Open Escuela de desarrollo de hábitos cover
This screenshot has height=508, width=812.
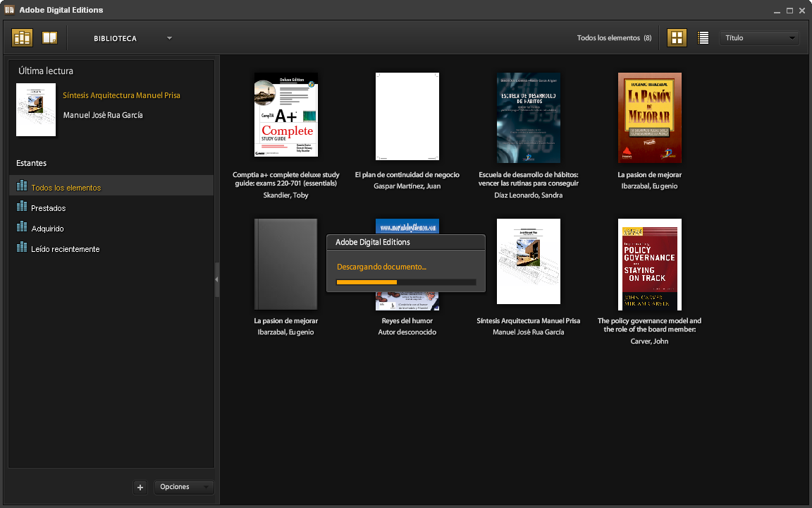(x=528, y=118)
